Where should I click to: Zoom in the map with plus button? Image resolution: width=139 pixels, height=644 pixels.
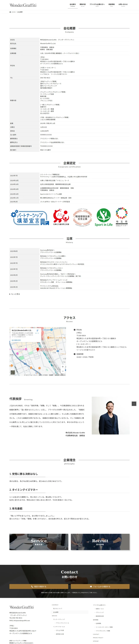tap(63, 366)
